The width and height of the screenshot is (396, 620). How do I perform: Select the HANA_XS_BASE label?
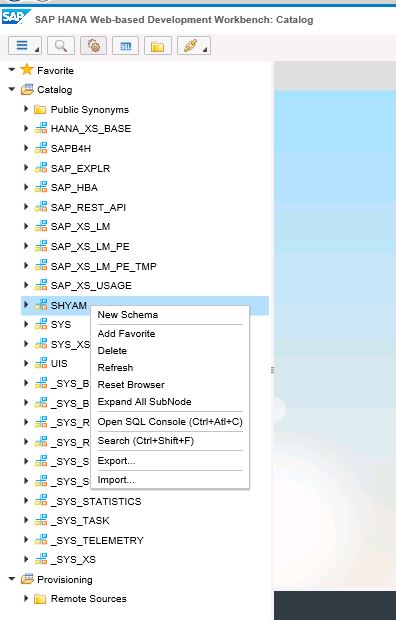[x=91, y=129]
